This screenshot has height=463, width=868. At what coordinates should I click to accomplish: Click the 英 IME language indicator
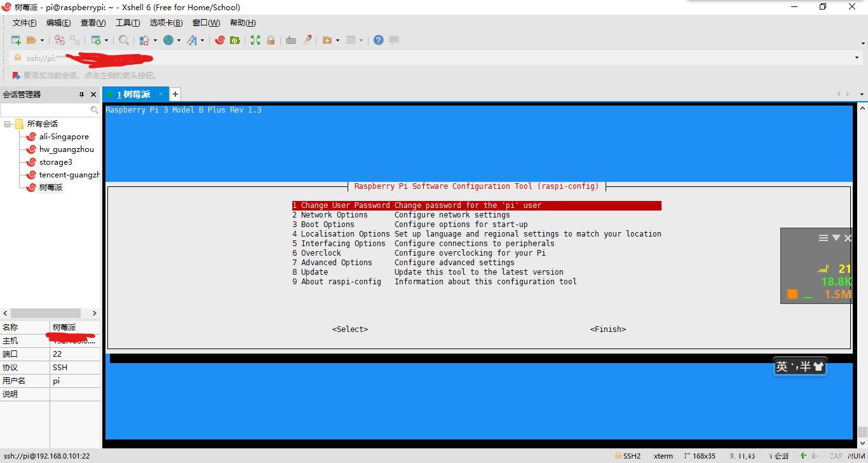coord(782,366)
